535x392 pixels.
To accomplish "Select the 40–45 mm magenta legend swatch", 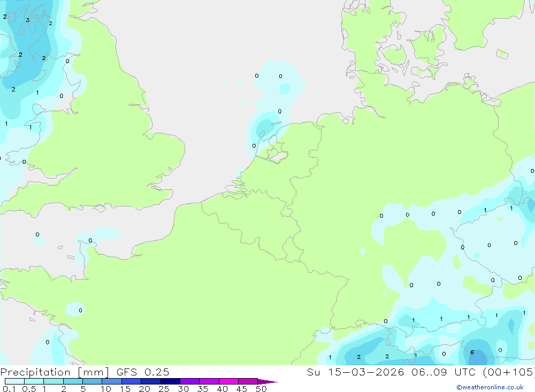I will pos(228,381).
